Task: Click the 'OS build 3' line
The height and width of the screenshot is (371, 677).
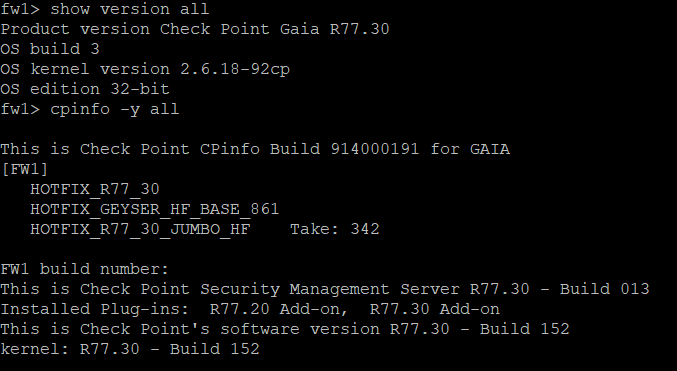Action: pyautogui.click(x=50, y=49)
